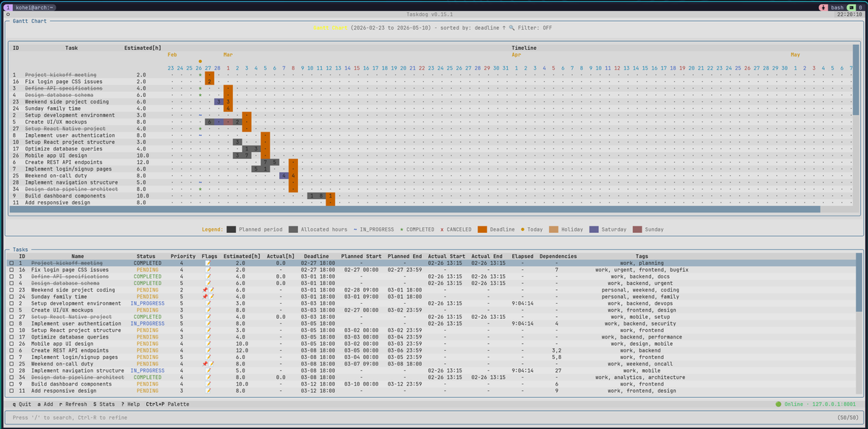
Task: Click the deadline block for Fix login page CSS issues
Action: pyautogui.click(x=210, y=82)
